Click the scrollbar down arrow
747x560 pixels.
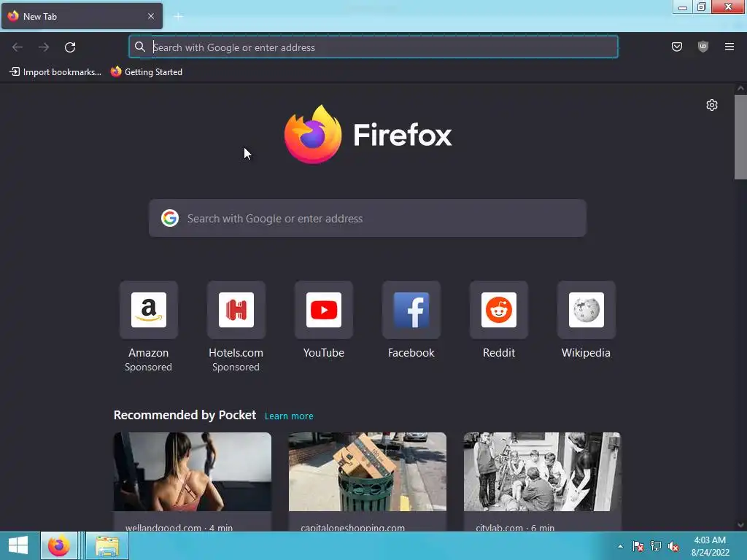tap(740, 525)
